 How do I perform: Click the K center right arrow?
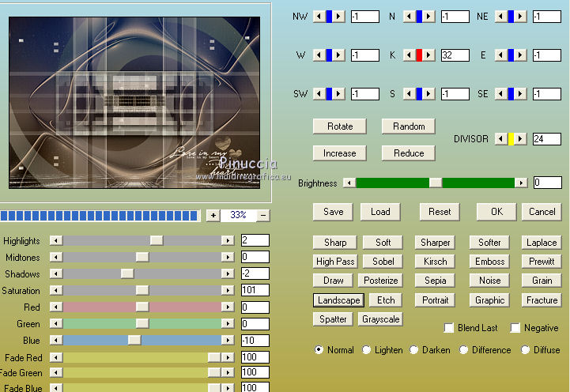pos(428,55)
